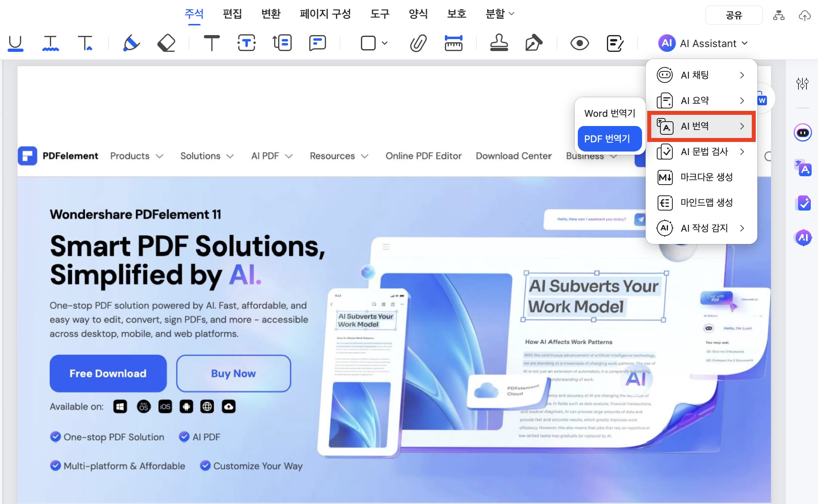Open the comment notes list icon

pos(615,43)
